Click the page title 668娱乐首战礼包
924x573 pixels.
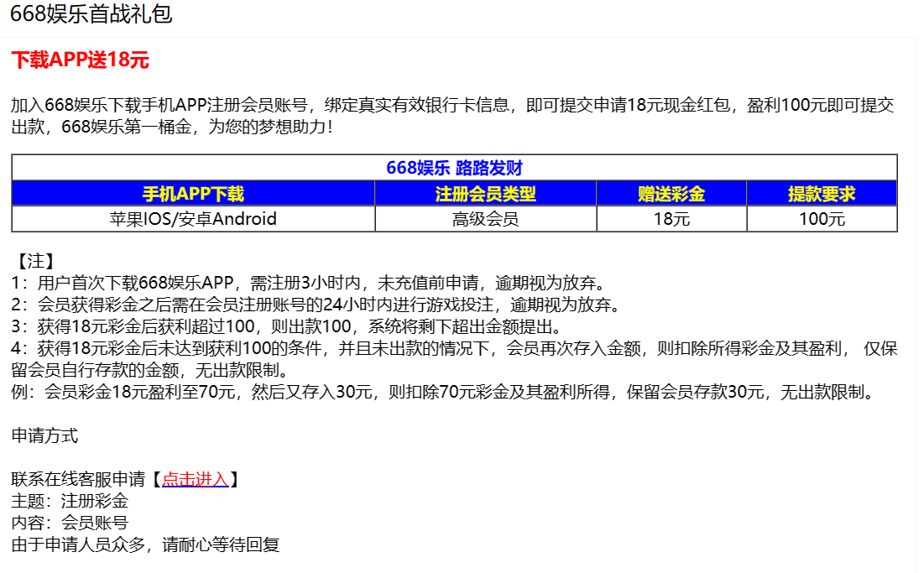click(91, 14)
